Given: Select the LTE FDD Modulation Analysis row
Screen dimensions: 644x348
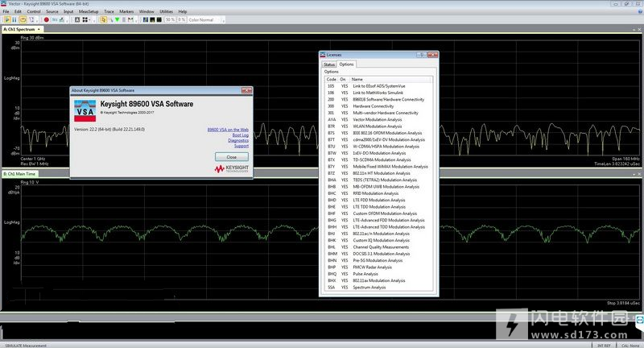Looking at the screenshot, I should [x=378, y=200].
